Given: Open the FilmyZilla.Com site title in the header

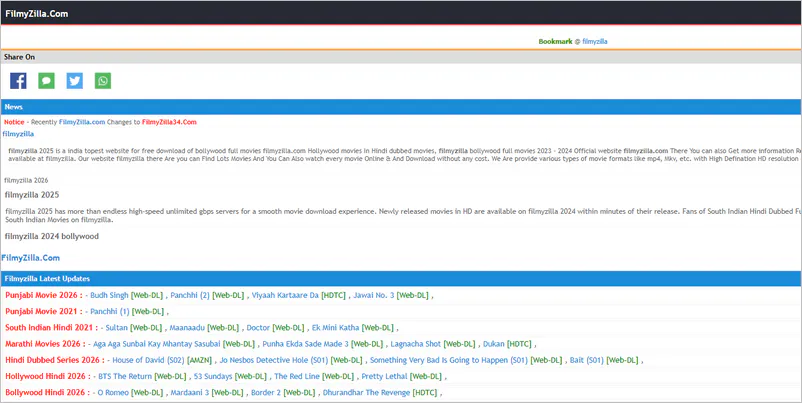Looking at the screenshot, I should point(37,14).
